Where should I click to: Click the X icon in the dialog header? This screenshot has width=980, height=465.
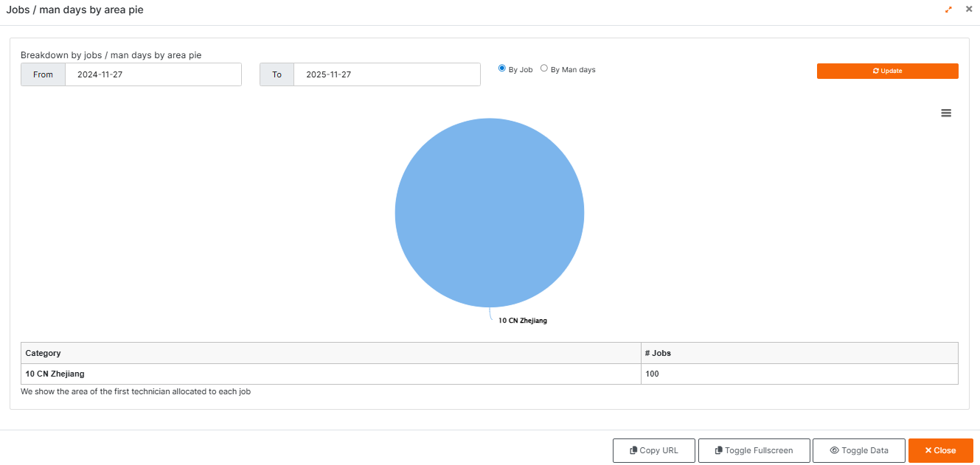(x=969, y=10)
